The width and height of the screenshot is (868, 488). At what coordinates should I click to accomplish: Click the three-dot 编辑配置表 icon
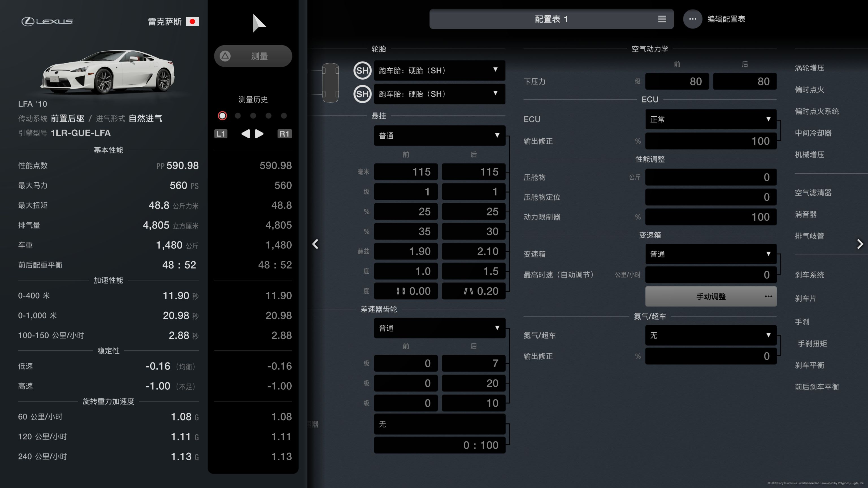coord(693,19)
